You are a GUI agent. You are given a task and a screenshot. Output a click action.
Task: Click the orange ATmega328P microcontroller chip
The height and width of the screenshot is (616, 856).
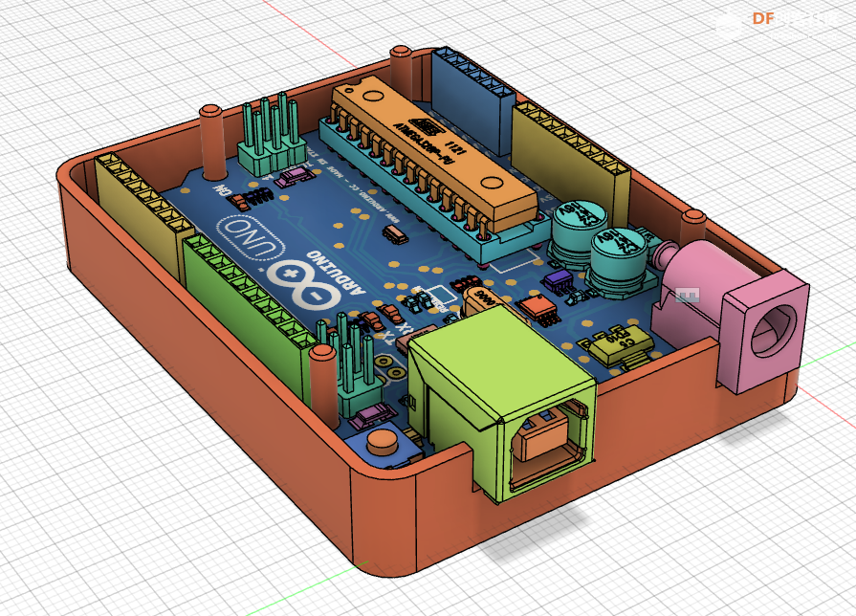434,153
